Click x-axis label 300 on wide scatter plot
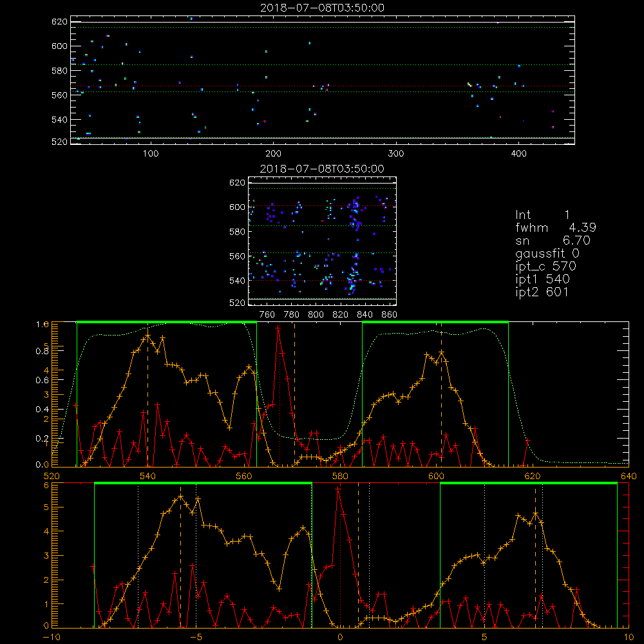644x644 pixels. coord(396,154)
